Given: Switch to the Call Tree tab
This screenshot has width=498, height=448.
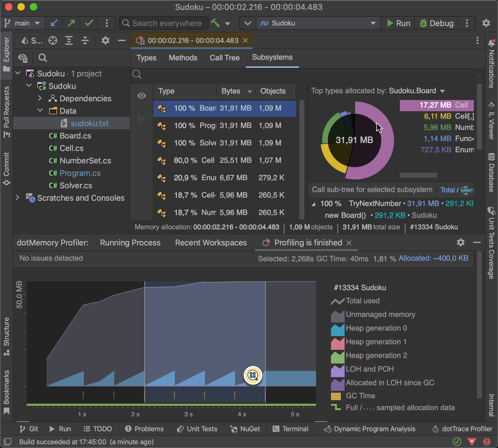Looking at the screenshot, I should pyautogui.click(x=224, y=58).
